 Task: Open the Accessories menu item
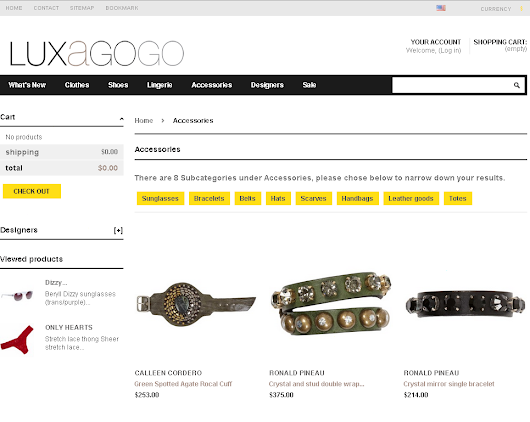[212, 85]
